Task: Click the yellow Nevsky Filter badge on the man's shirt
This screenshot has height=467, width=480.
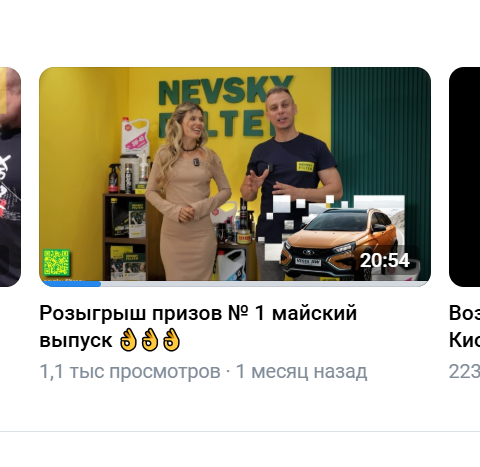Action: tap(305, 166)
